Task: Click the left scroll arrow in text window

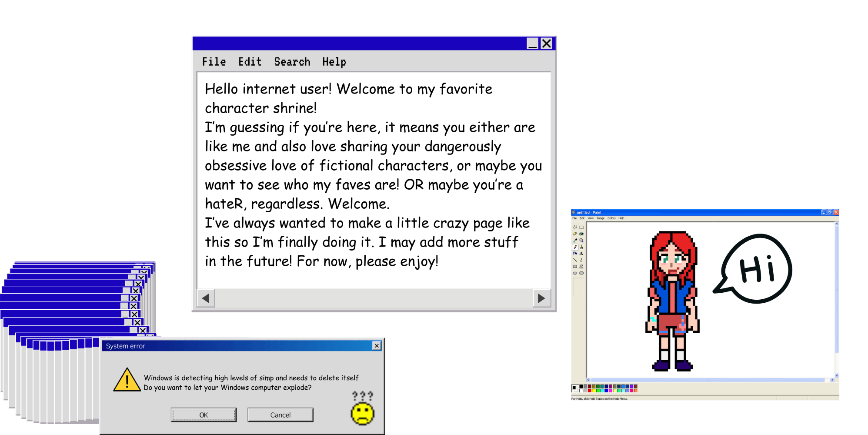Action: click(206, 298)
